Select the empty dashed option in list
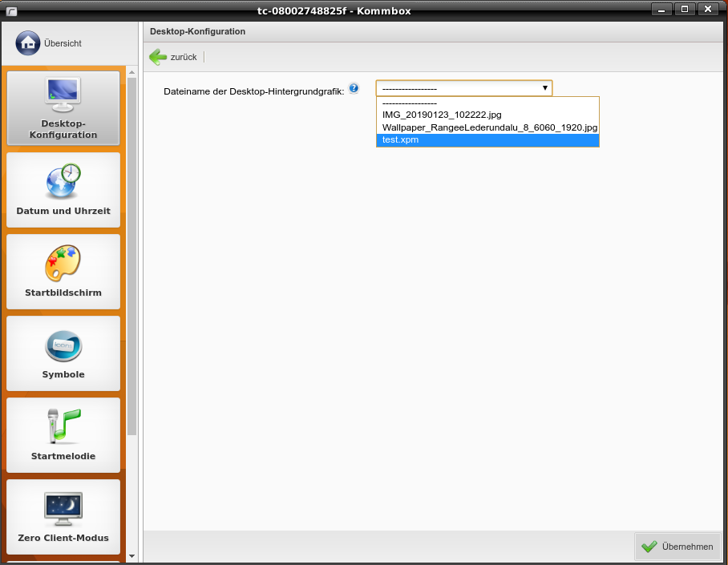This screenshot has width=728, height=565. [410, 103]
